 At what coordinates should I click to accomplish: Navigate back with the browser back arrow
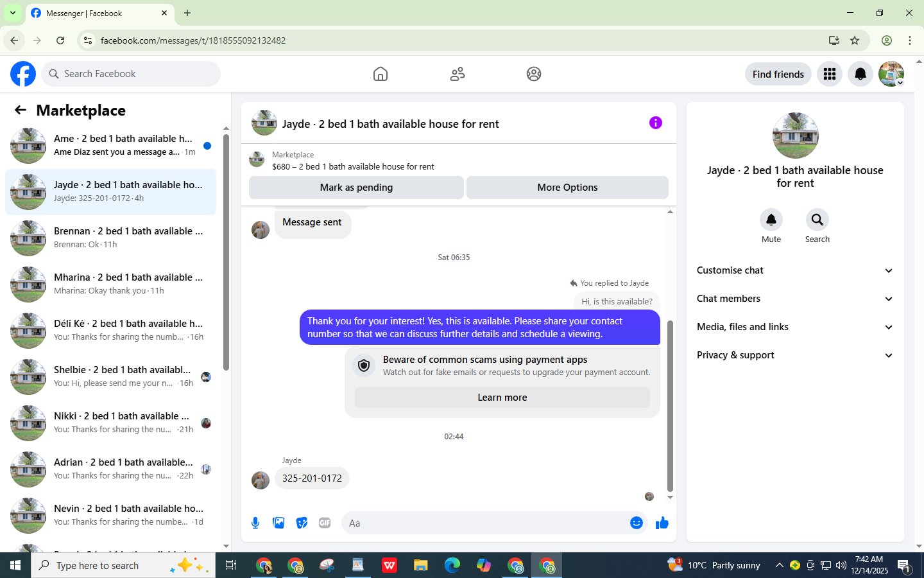click(x=14, y=40)
